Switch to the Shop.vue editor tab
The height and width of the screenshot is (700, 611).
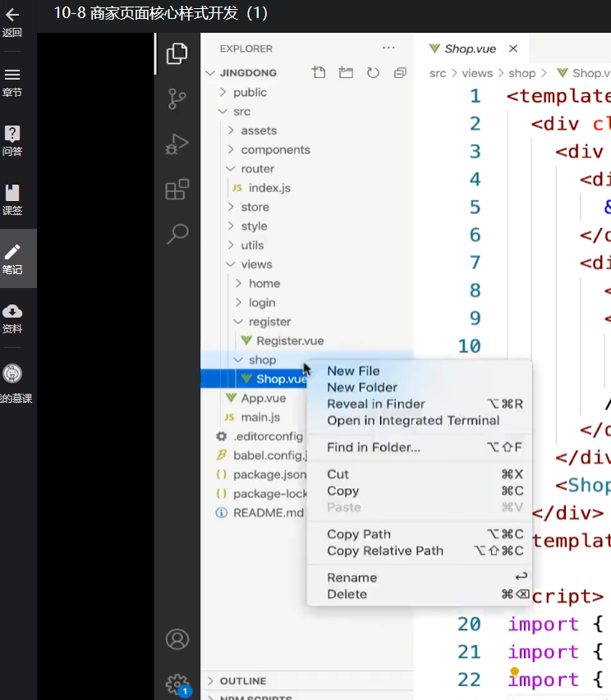470,48
